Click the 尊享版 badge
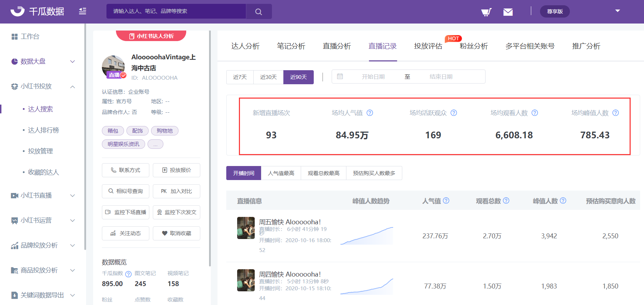Viewport: 644px width, 305px height. tap(555, 12)
